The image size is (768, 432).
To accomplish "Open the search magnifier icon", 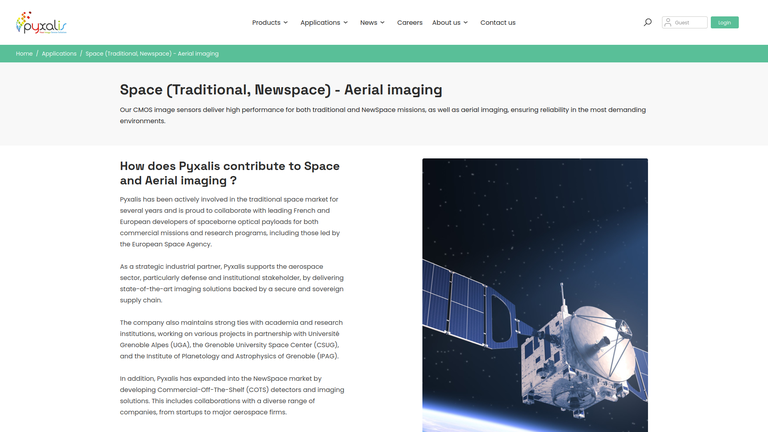I will tap(648, 22).
